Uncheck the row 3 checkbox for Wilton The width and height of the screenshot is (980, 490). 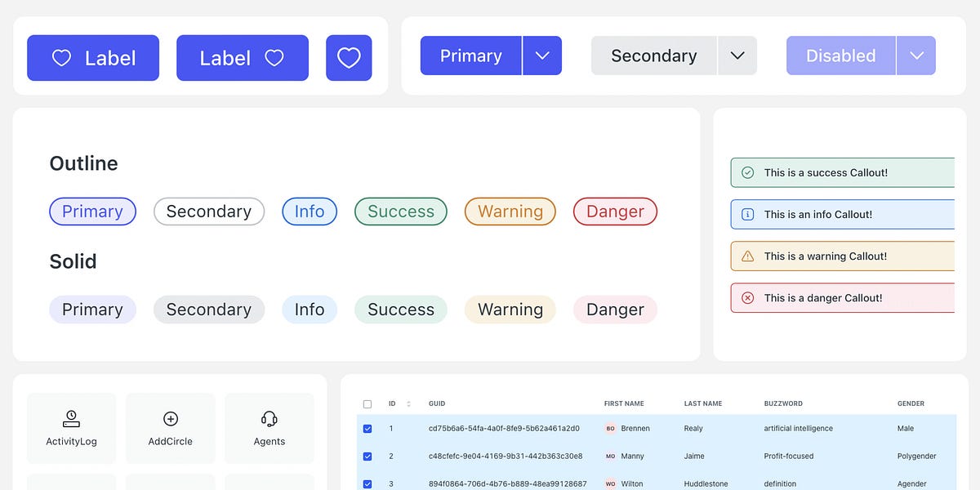pos(367,484)
